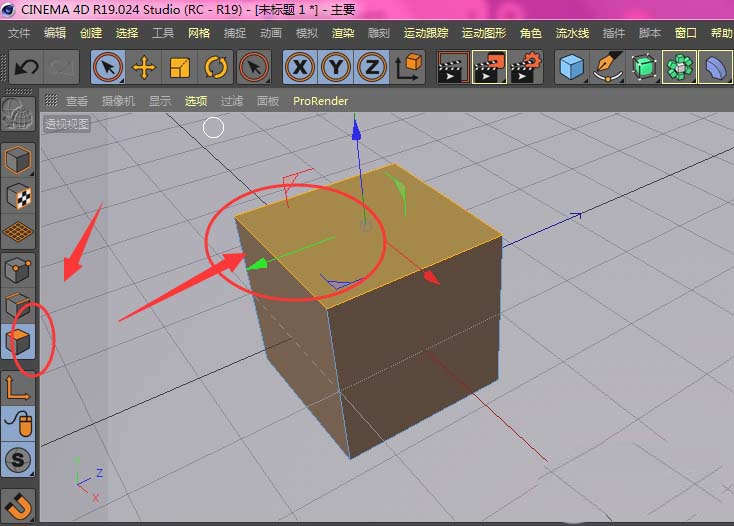This screenshot has width=734, height=526.
Task: Open Render Settings gear clapperboard
Action: click(x=526, y=67)
